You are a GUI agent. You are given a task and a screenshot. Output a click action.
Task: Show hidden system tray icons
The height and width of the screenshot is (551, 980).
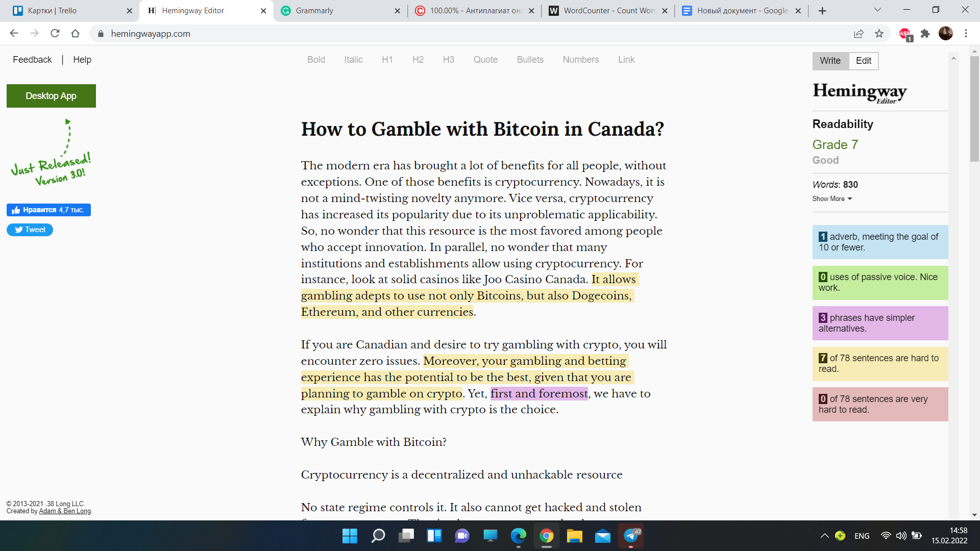[824, 536]
